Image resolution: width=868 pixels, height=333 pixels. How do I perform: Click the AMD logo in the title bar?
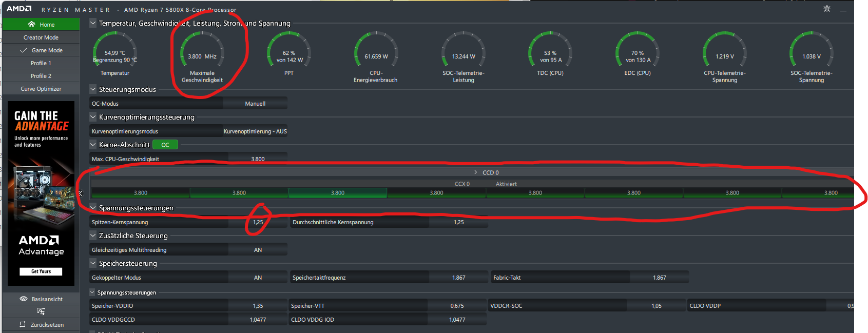click(19, 9)
